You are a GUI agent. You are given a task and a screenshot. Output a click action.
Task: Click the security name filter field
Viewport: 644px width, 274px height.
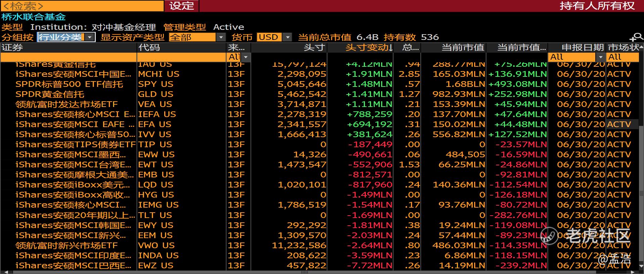point(68,57)
